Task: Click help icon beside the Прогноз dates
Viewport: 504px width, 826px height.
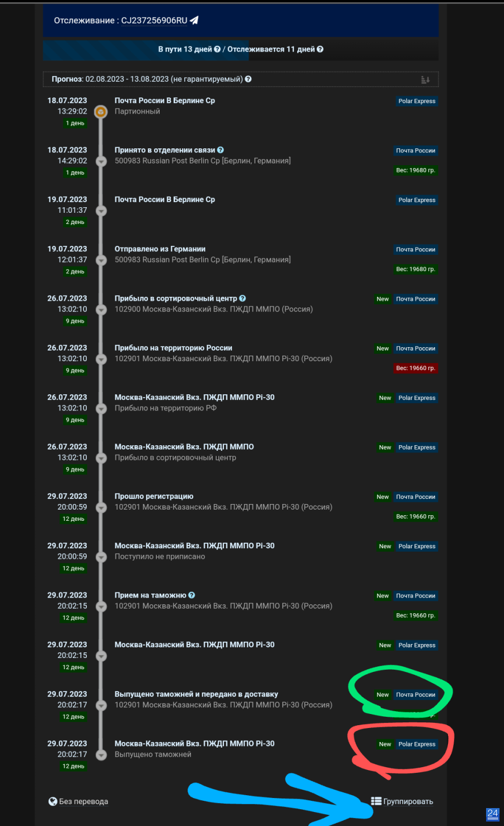Action: [x=248, y=79]
